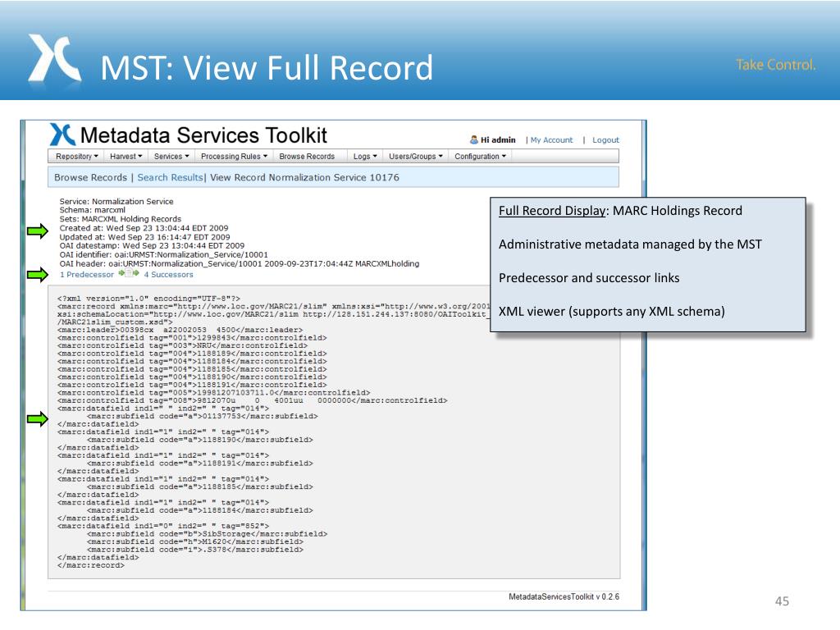Open the Users/Groups dropdown
This screenshot has height=630, width=840.
tap(416, 157)
